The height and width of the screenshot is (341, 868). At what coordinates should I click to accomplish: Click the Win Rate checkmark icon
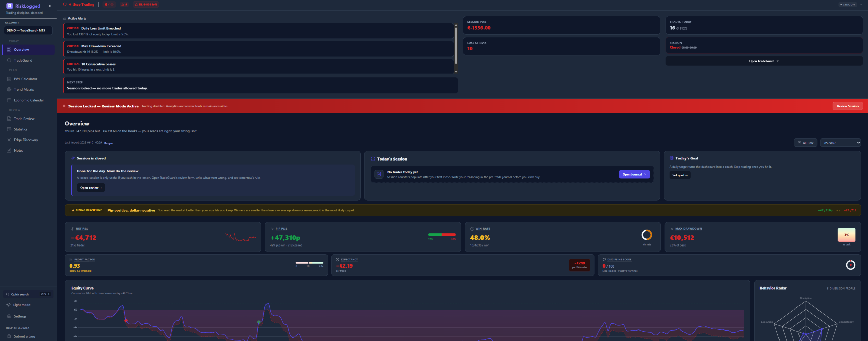coord(472,229)
